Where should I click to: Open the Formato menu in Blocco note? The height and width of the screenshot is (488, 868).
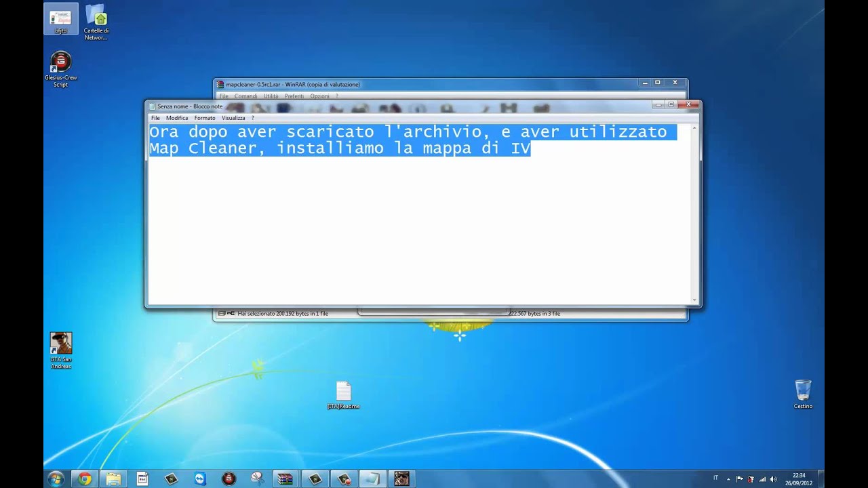(205, 118)
